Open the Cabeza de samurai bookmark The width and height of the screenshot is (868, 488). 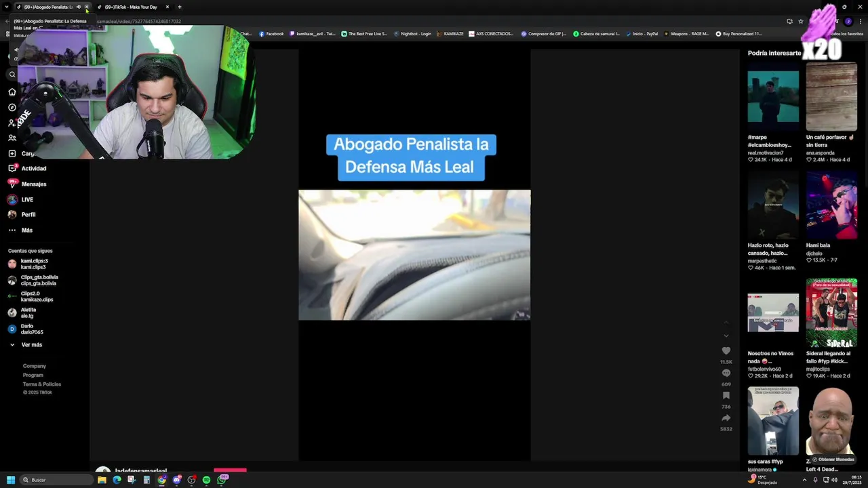click(597, 33)
